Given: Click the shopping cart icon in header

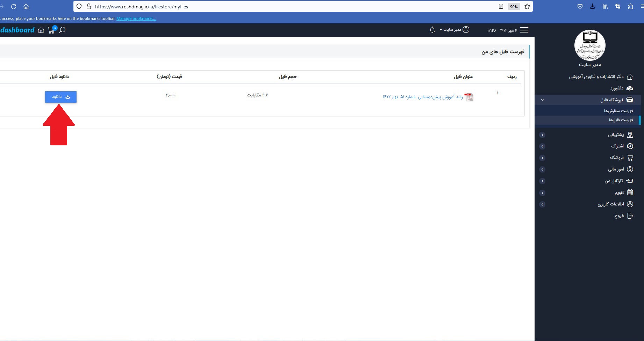Looking at the screenshot, I should coord(51,30).
